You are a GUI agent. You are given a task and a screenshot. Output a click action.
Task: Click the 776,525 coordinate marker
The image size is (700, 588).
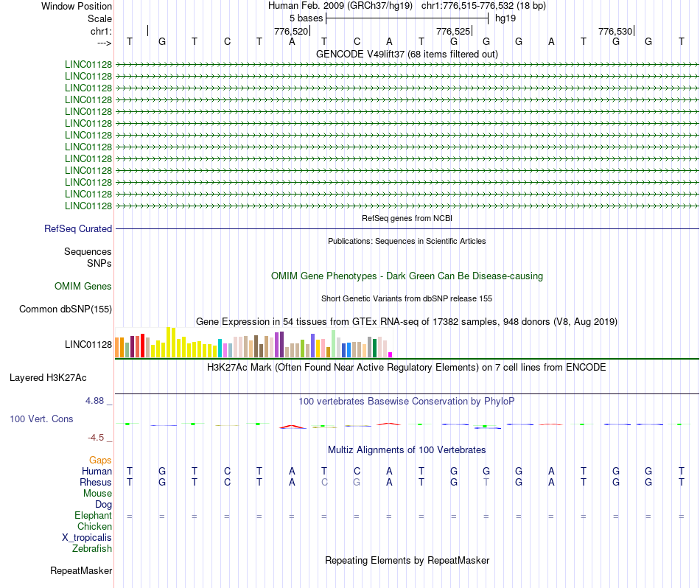click(453, 31)
